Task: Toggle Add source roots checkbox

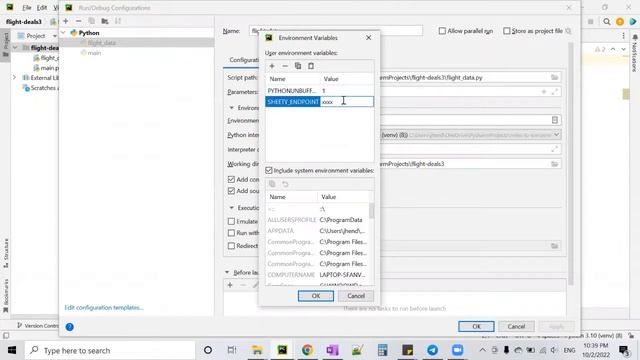Action: 231,191
